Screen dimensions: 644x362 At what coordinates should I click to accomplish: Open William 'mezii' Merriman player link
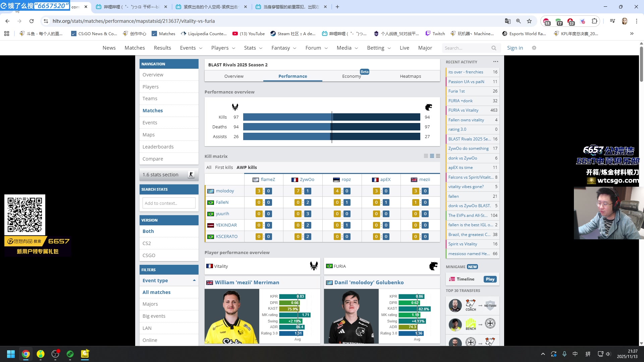click(247, 282)
